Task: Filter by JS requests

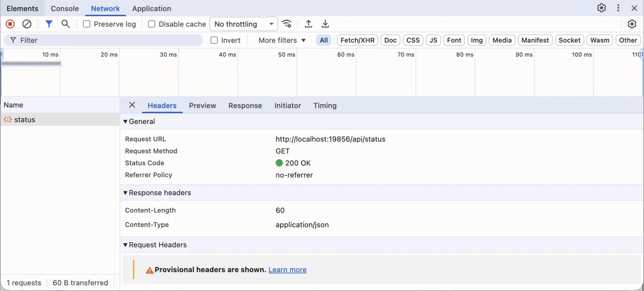Action: click(x=433, y=40)
